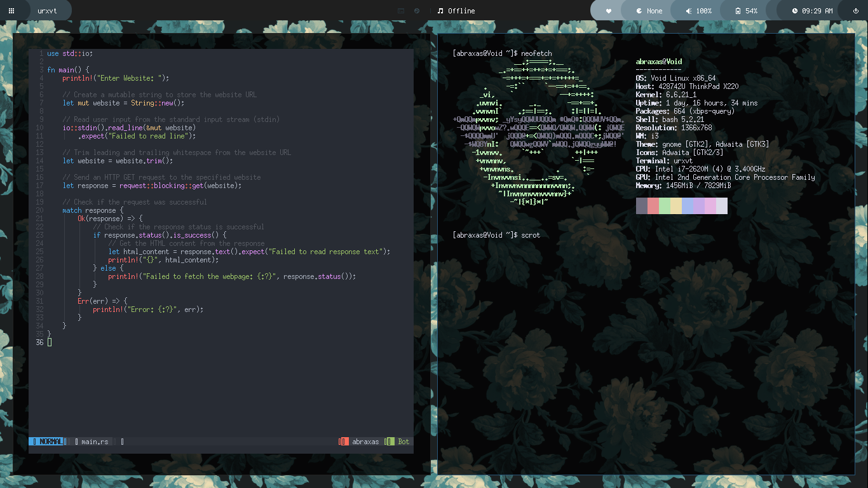Click the green swatch in neofetch palette

click(665, 206)
